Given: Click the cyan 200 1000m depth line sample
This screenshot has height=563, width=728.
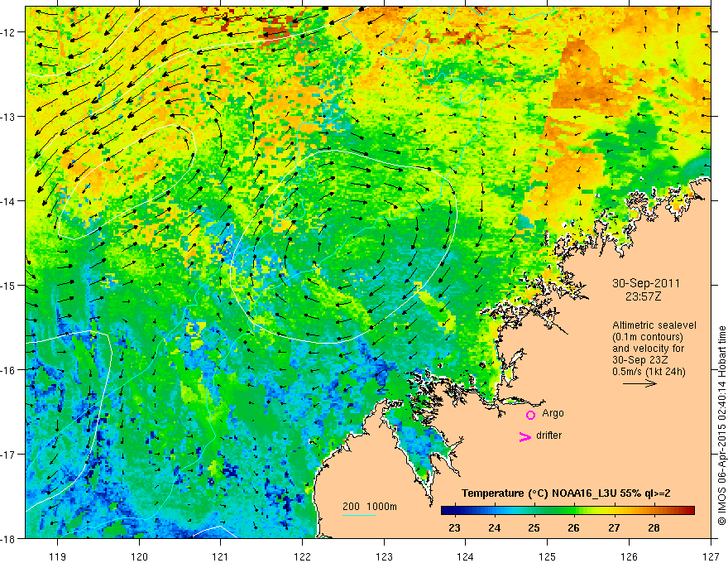Looking at the screenshot, I should point(359,515).
